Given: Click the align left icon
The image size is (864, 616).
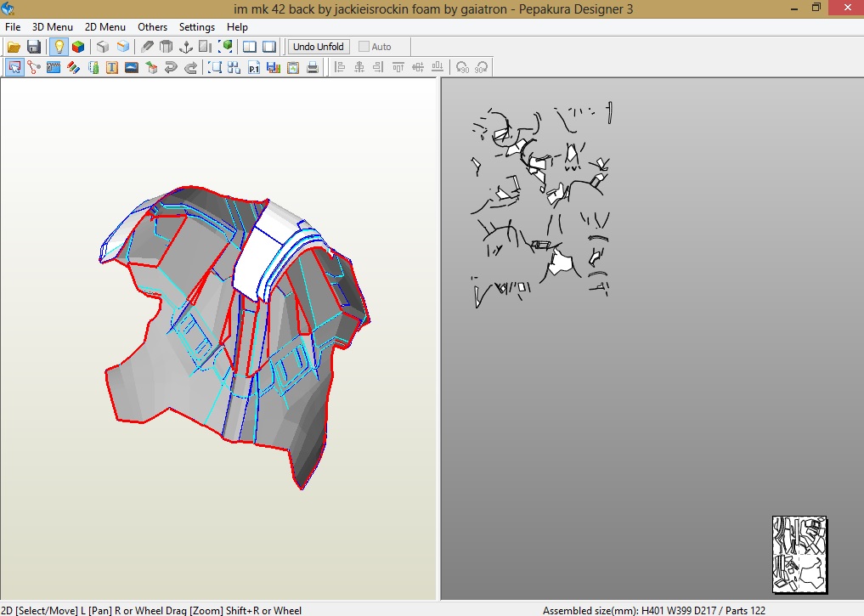Looking at the screenshot, I should 340,67.
